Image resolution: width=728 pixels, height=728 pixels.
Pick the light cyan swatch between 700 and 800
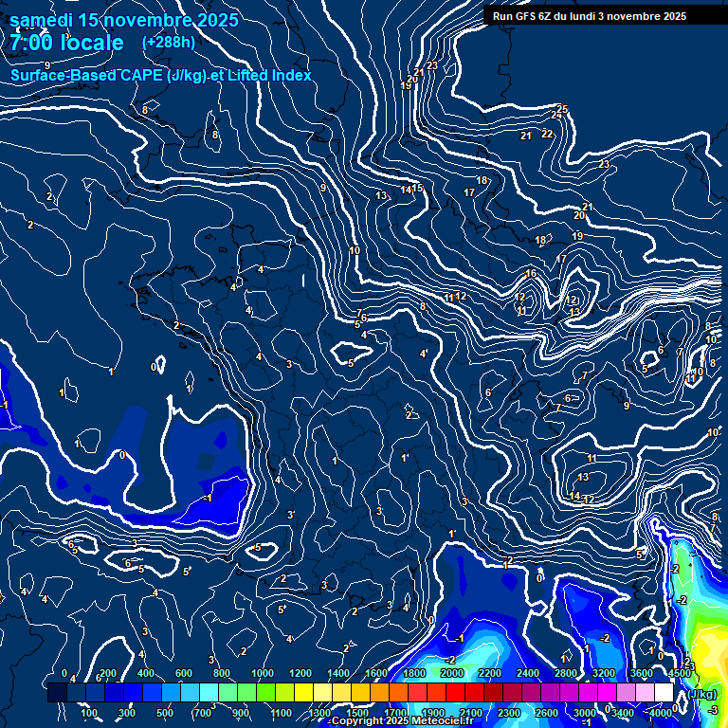209,692
